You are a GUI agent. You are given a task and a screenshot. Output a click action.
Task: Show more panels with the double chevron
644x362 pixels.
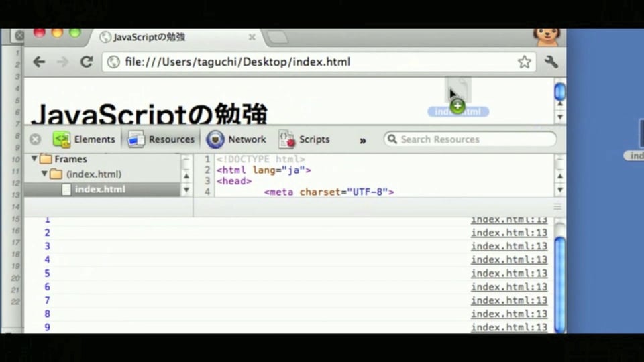363,141
